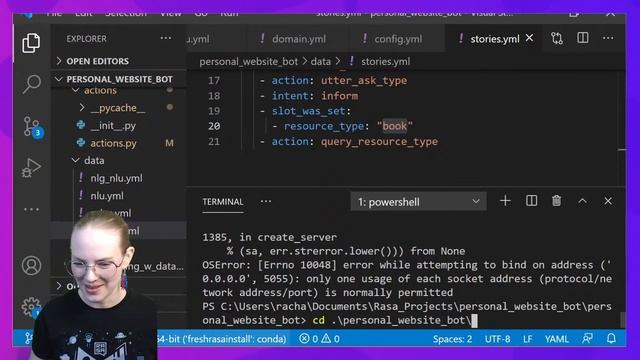Image resolution: width=640 pixels, height=360 pixels.
Task: Kill the terminal with trash icon
Action: pos(556,201)
